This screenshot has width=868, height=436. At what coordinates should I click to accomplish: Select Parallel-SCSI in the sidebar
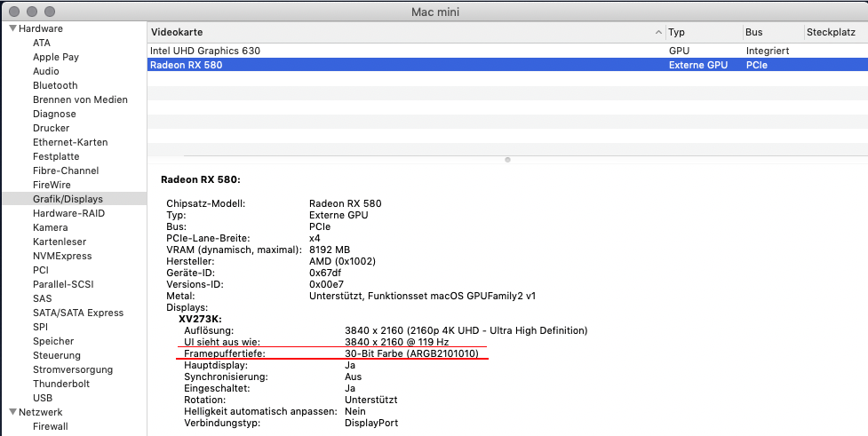63,284
